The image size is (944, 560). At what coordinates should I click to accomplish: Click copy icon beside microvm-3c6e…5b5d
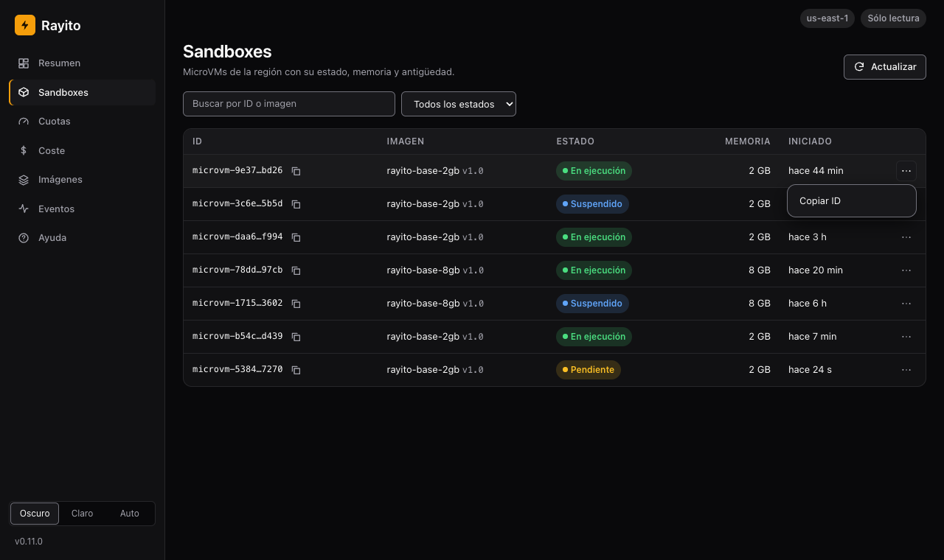[296, 204]
